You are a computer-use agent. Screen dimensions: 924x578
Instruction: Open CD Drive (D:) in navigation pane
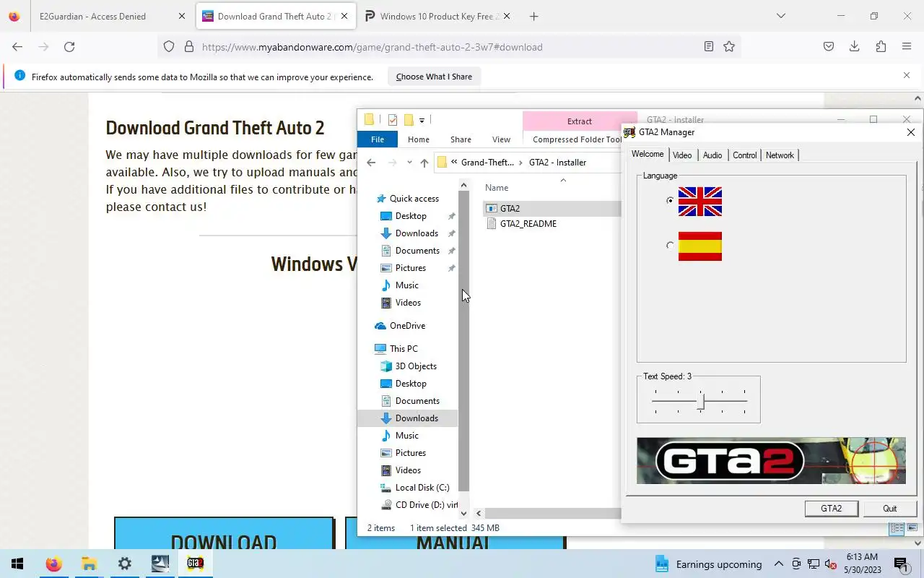coord(427,505)
